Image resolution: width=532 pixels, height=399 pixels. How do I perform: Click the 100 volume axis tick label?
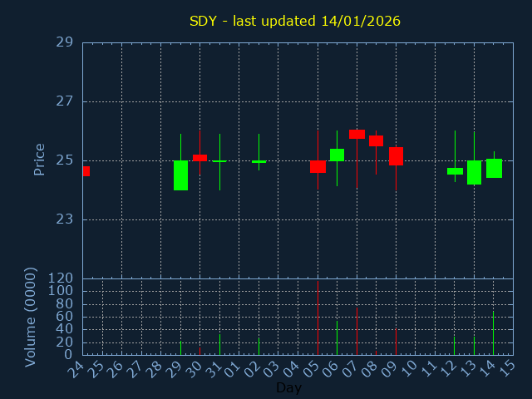pos(61,291)
